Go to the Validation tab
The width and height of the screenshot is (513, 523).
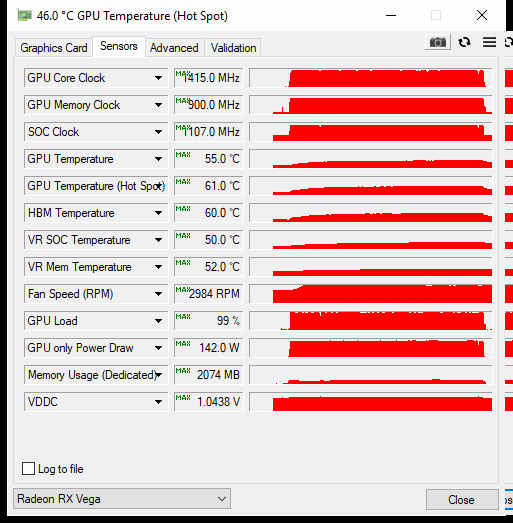(233, 48)
